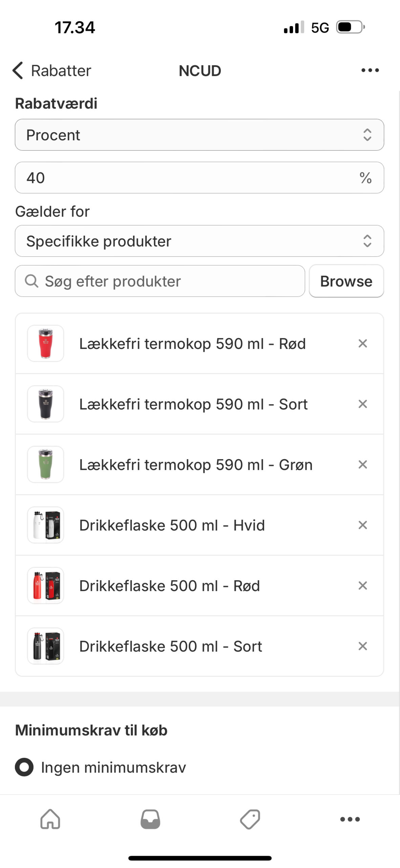Image resolution: width=400 pixels, height=868 pixels.
Task: Remove Lækkefri termokop 590 ml - Sort
Action: (x=362, y=404)
